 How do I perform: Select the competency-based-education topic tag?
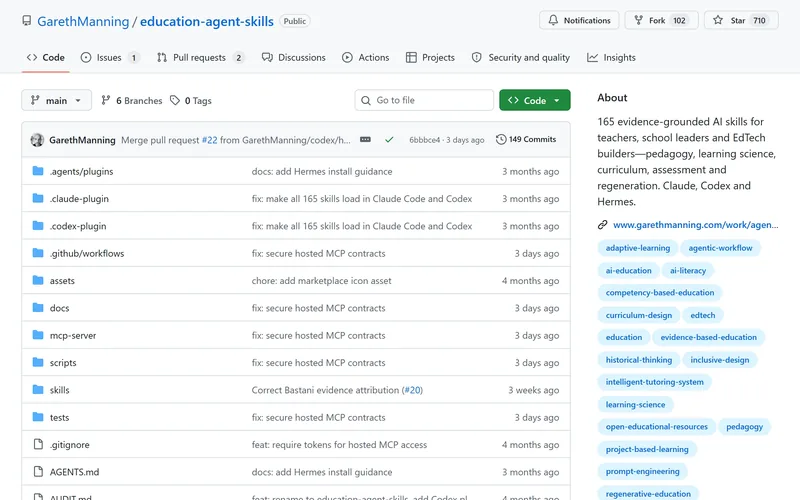click(660, 292)
